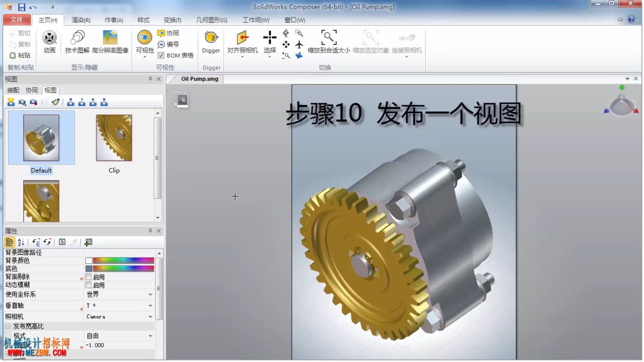Switch to the 作者(A) ribbon tab

click(114, 20)
